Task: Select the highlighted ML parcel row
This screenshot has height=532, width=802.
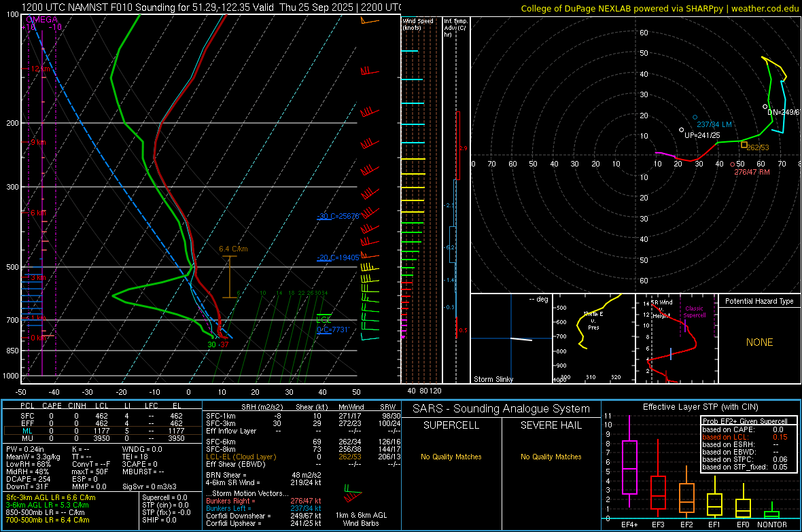Action: 103,431
